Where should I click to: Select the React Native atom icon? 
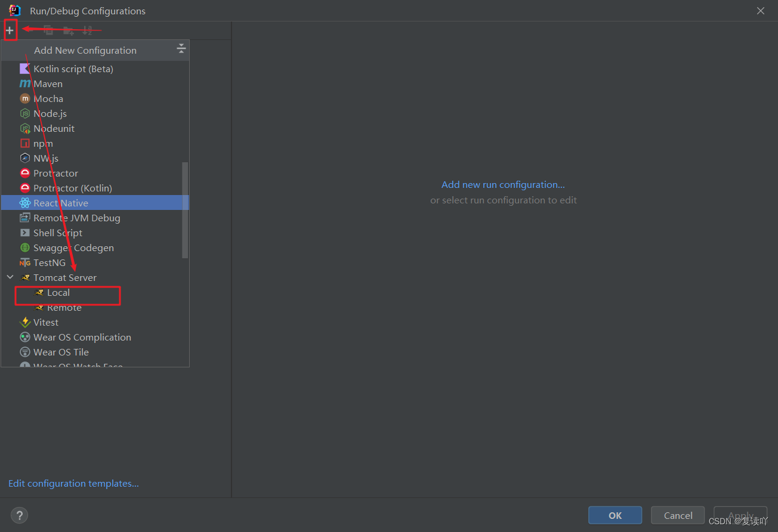point(24,203)
